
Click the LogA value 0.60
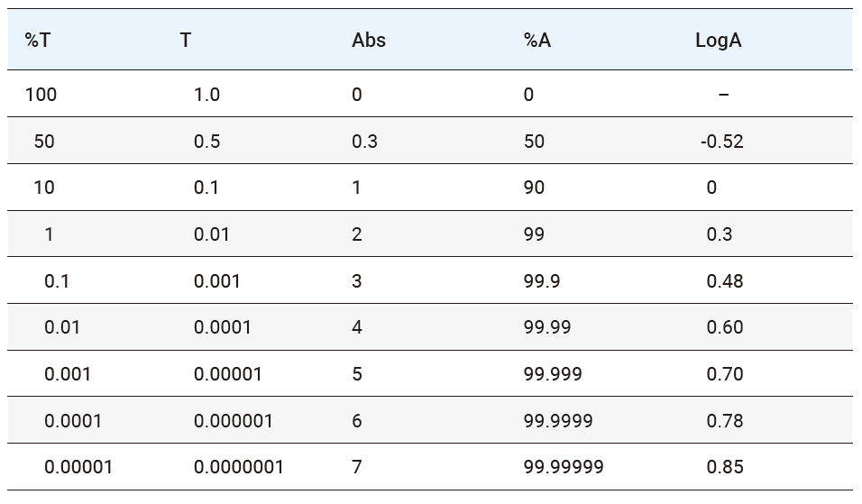[x=725, y=327]
